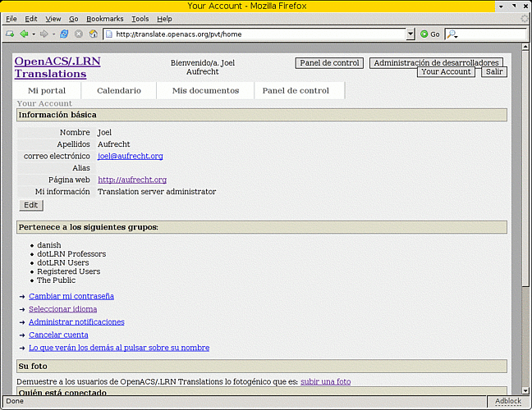Click the Stop loading icon
This screenshot has height=410, width=532.
[x=79, y=34]
